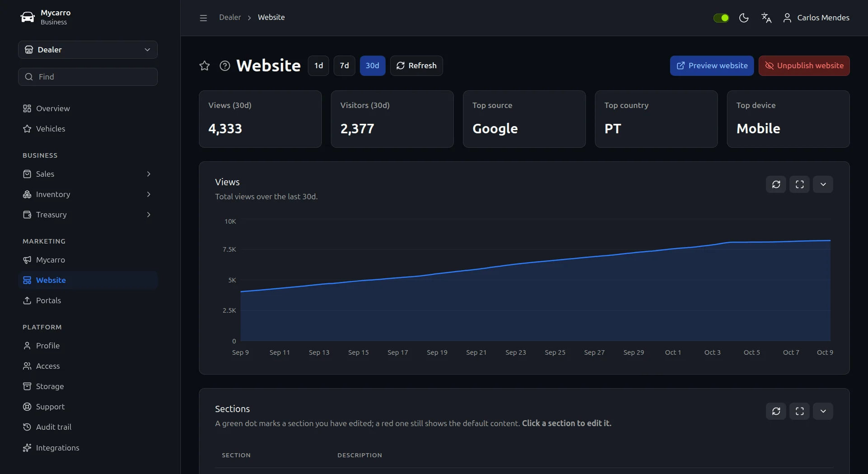Click the Refresh button

tap(416, 66)
